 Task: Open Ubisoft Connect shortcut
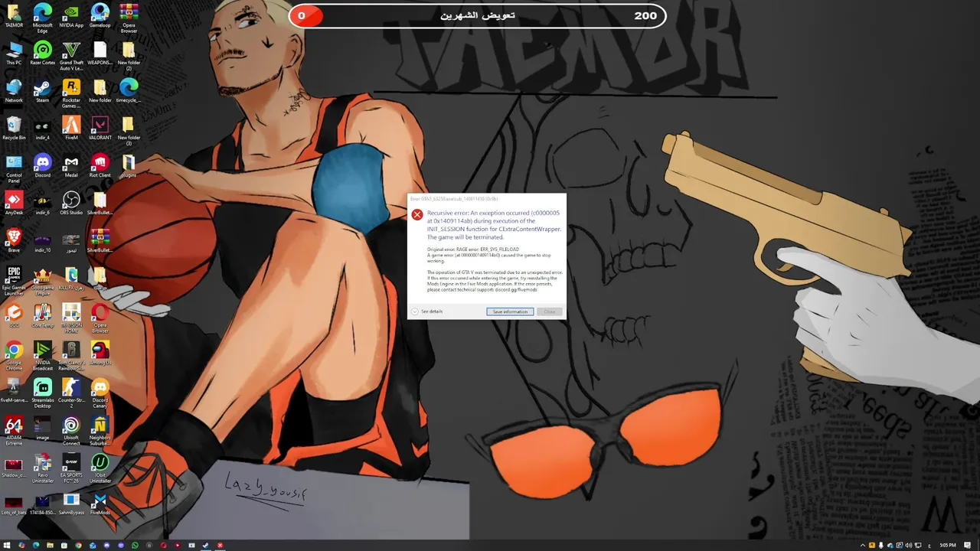click(71, 430)
